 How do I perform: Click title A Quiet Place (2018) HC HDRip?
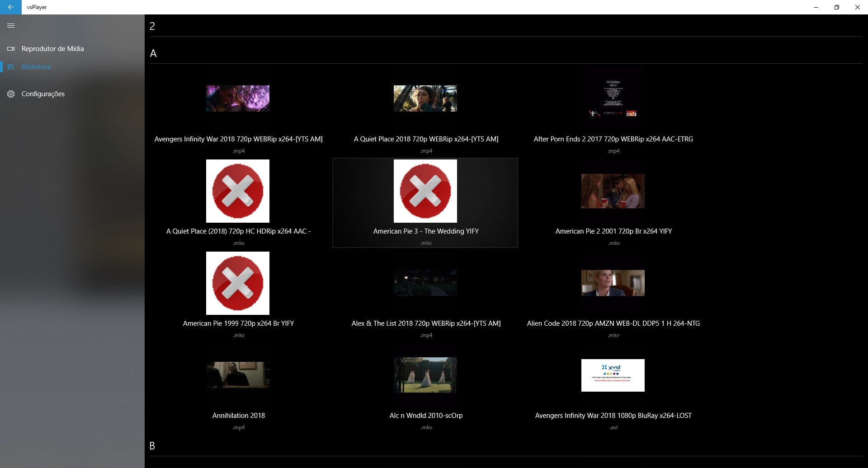239,231
